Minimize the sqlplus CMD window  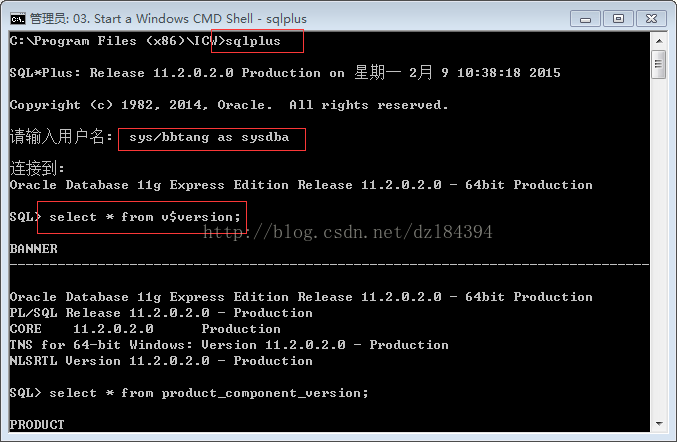pos(585,19)
